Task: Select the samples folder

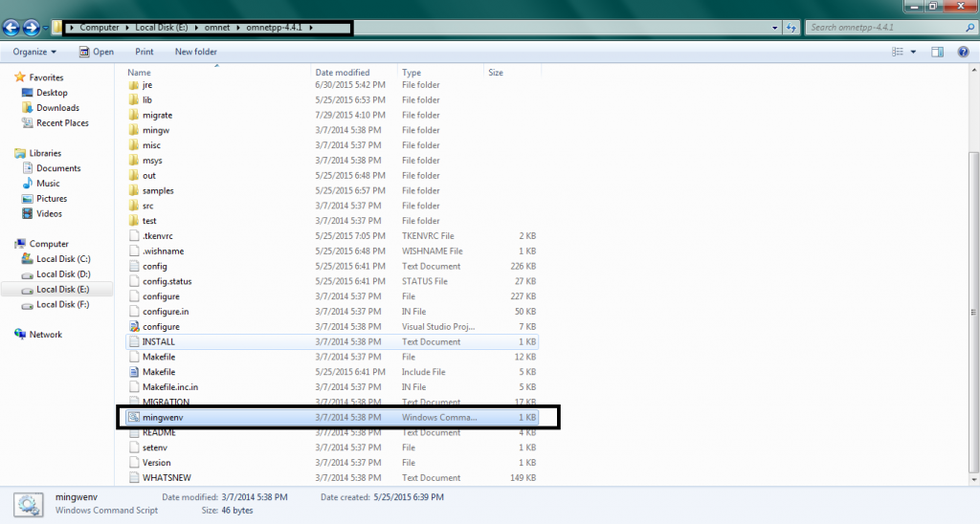Action: tap(157, 190)
